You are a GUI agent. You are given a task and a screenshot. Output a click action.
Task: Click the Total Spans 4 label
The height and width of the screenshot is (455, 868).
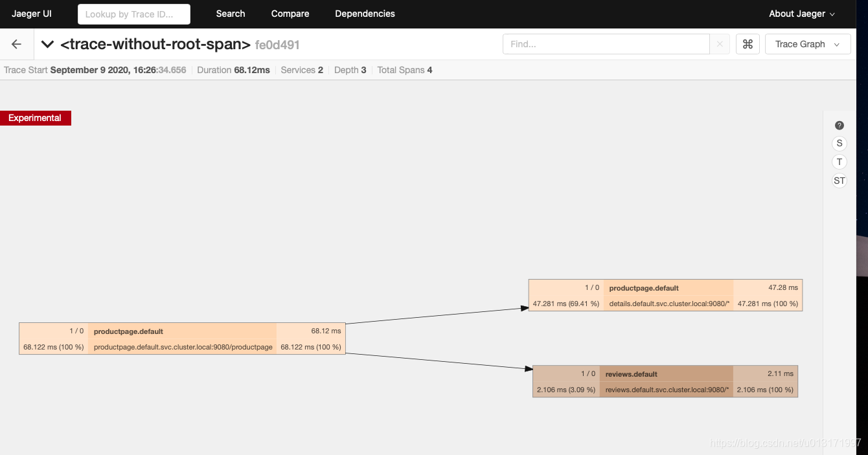(x=405, y=70)
